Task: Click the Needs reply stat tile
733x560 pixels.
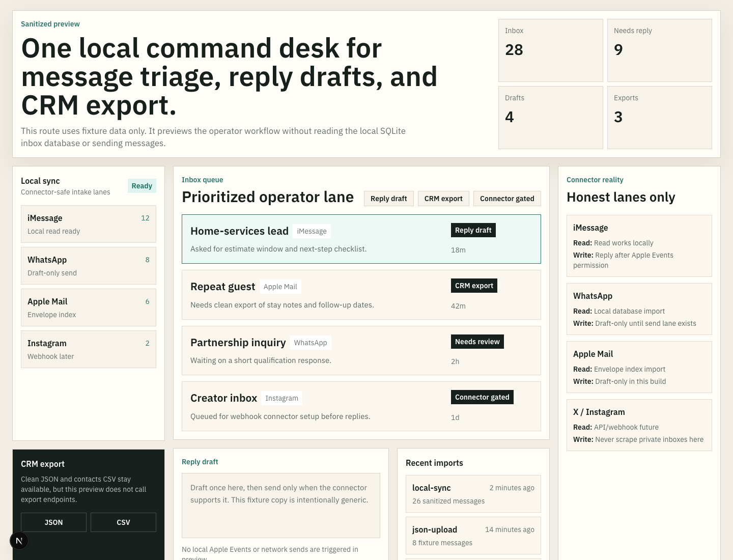Action: tap(660, 50)
